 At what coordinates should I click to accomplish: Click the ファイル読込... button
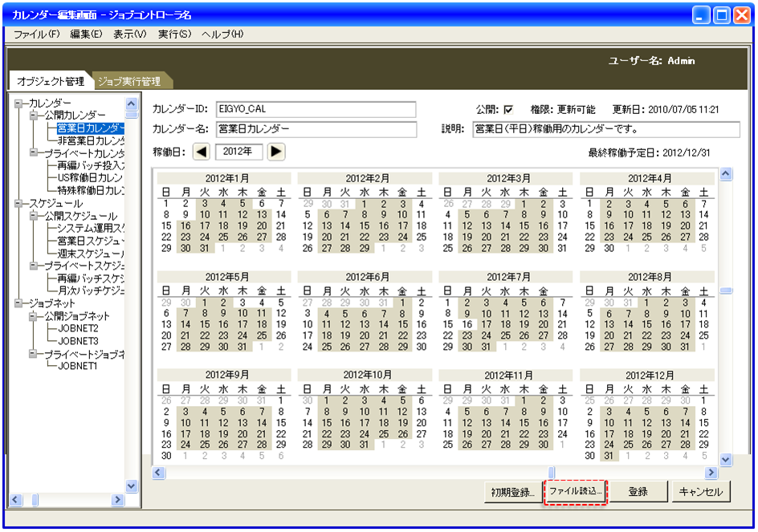(575, 492)
